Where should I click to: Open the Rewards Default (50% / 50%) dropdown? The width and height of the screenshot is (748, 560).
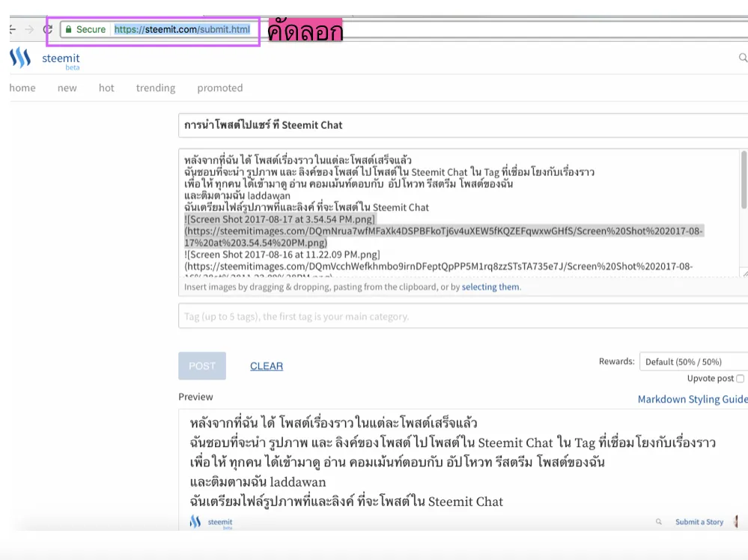[x=693, y=362]
